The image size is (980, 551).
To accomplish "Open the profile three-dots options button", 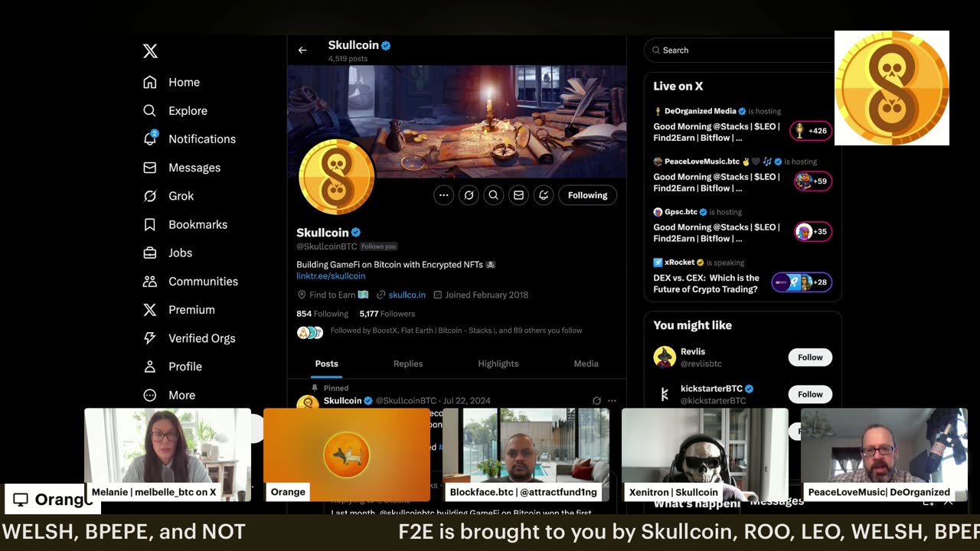I will point(443,195).
